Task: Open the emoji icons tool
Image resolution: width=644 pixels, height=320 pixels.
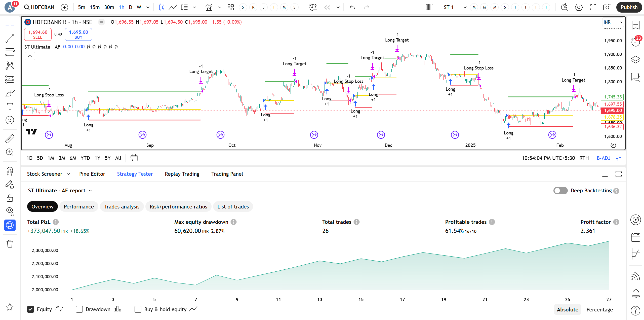Action: 10,120
